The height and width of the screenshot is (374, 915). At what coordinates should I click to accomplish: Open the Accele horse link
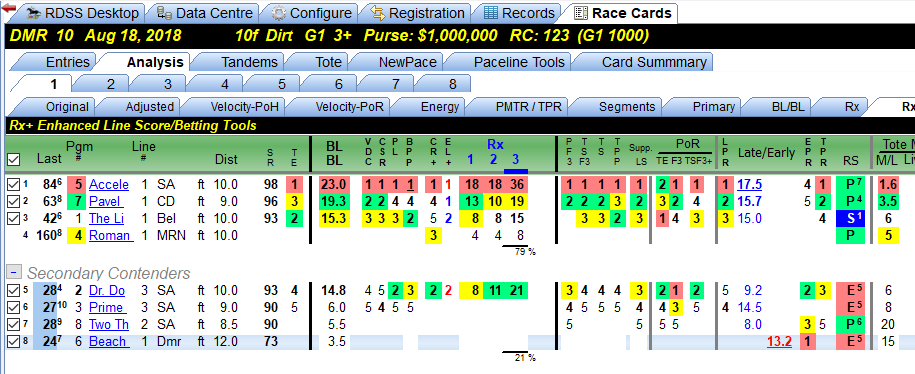tap(109, 185)
